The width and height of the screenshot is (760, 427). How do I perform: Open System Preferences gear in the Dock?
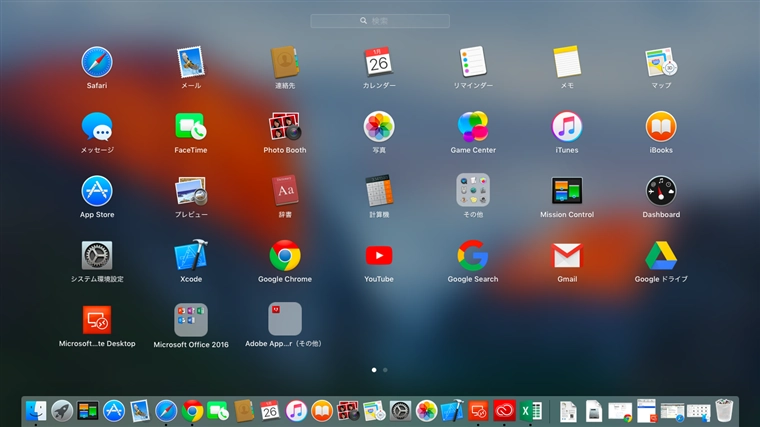pyautogui.click(x=400, y=411)
